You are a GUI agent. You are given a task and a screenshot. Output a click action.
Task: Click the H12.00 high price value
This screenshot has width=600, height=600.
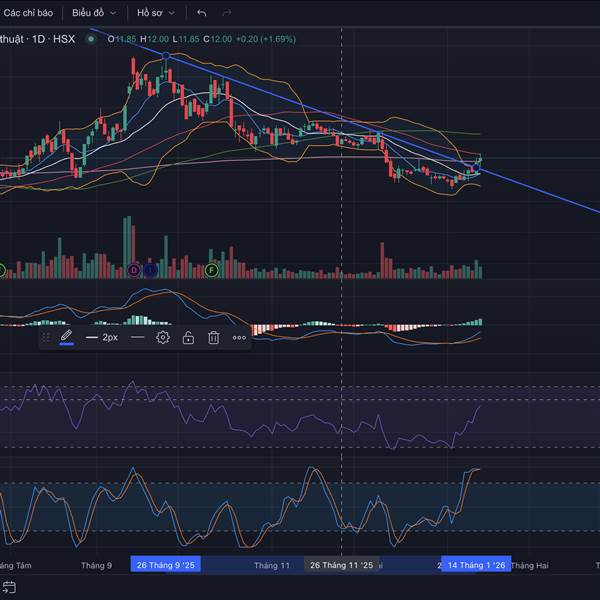pyautogui.click(x=154, y=39)
